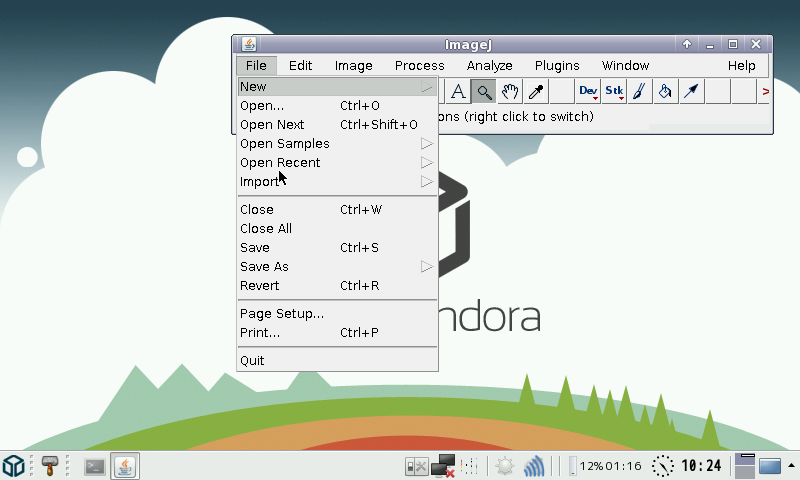Screen dimensions: 800x480
Task: Open the Edit menu
Action: [301, 66]
